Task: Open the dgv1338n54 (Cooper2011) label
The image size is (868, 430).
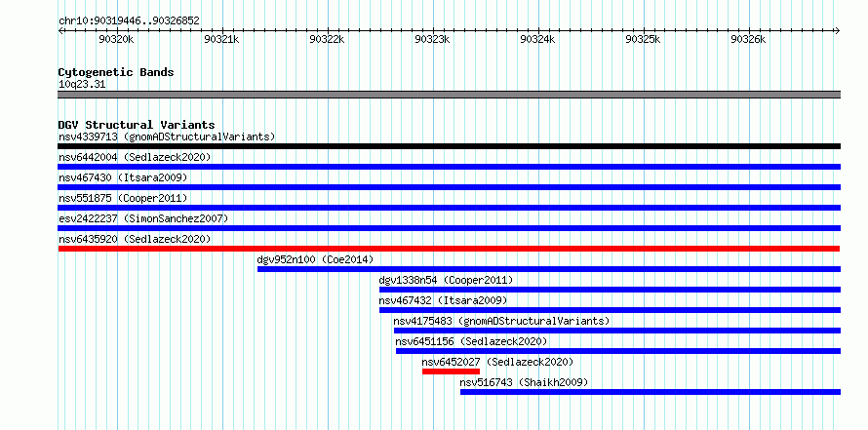Action: click(446, 280)
